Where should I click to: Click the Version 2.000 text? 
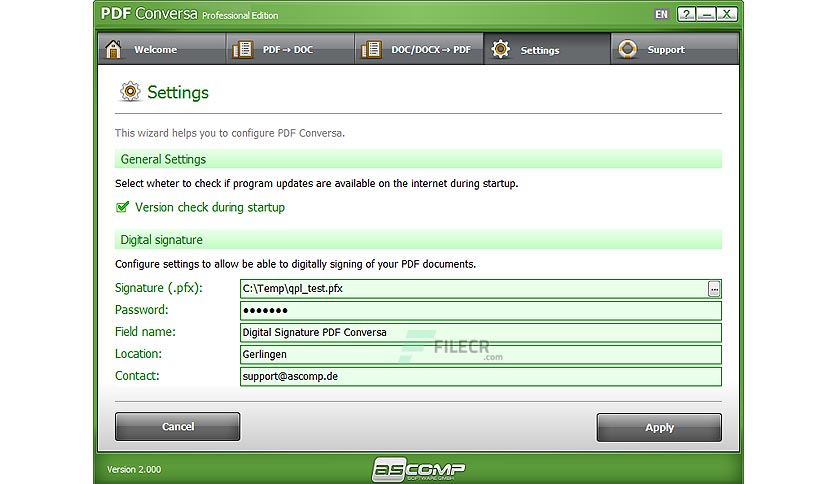(x=134, y=470)
